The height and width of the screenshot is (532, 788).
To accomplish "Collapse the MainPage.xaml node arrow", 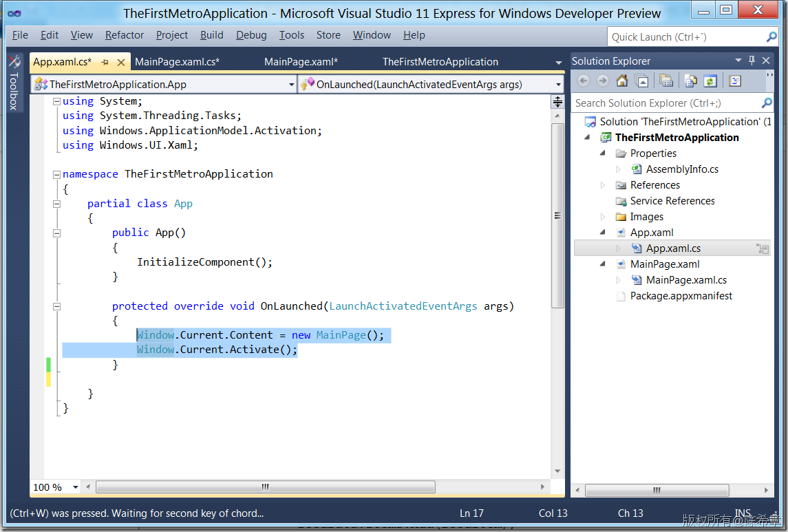I will click(603, 264).
